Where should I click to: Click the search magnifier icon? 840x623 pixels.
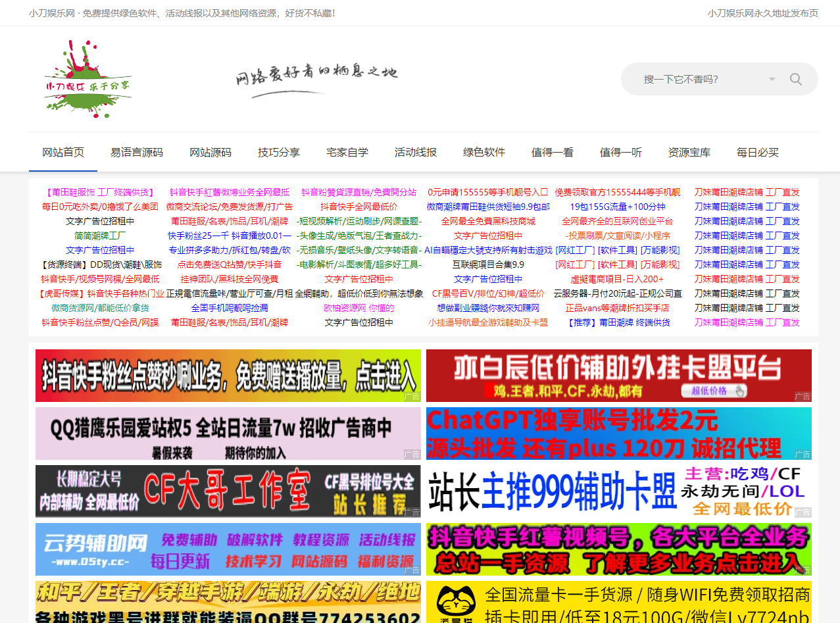tap(795, 78)
